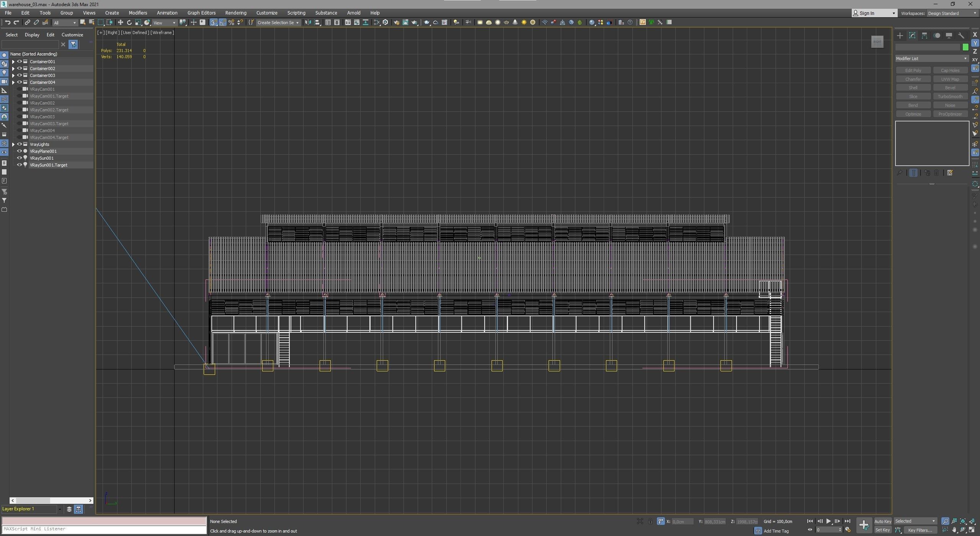The image size is (980, 536).
Task: Click Maximize Viewport Toggle icon
Action: [x=972, y=530]
